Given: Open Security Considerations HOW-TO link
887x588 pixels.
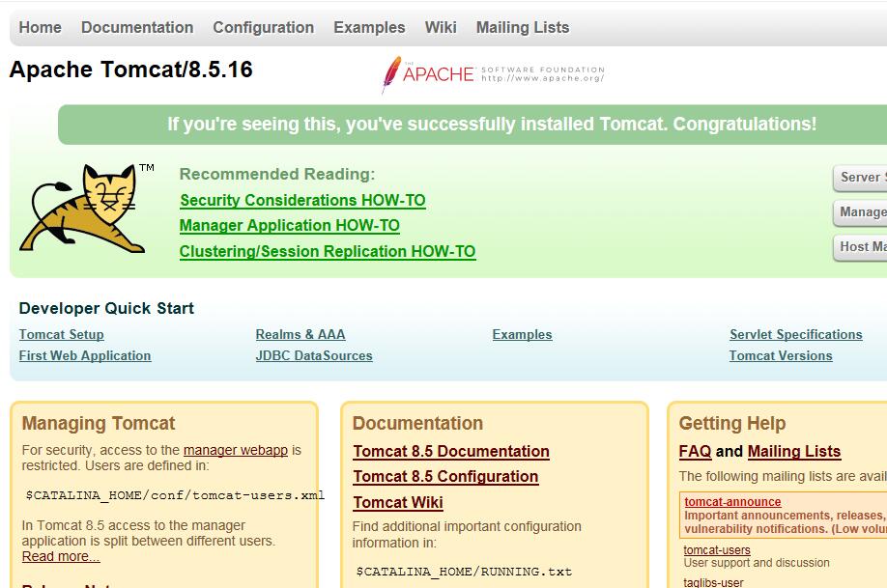Looking at the screenshot, I should click(x=302, y=200).
